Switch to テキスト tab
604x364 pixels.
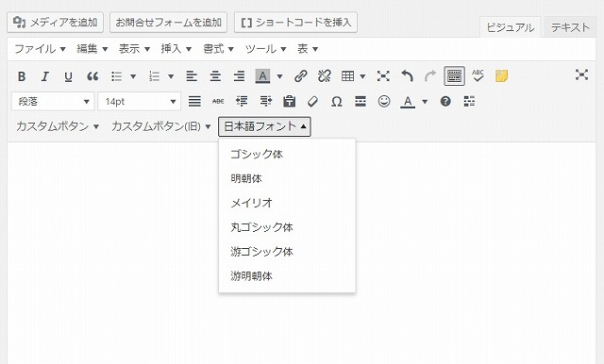click(x=570, y=27)
